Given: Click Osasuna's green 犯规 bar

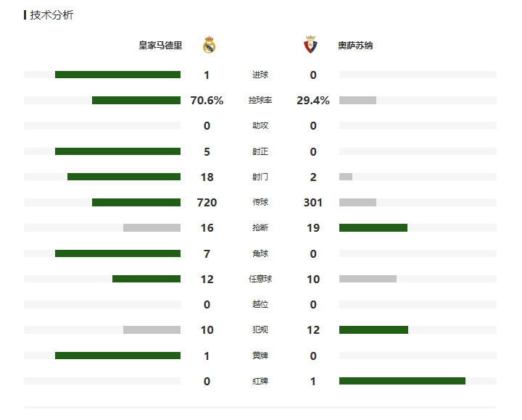Looking at the screenshot, I should pyautogui.click(x=373, y=330).
